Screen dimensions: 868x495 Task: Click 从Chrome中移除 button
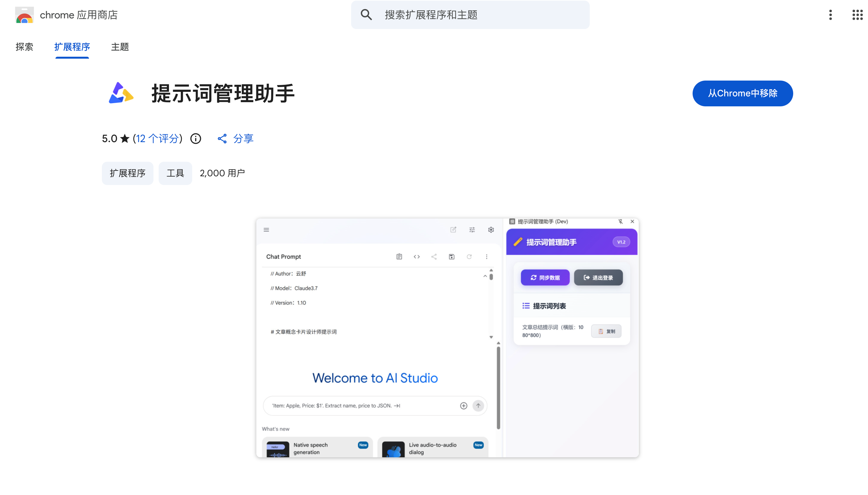pyautogui.click(x=742, y=93)
